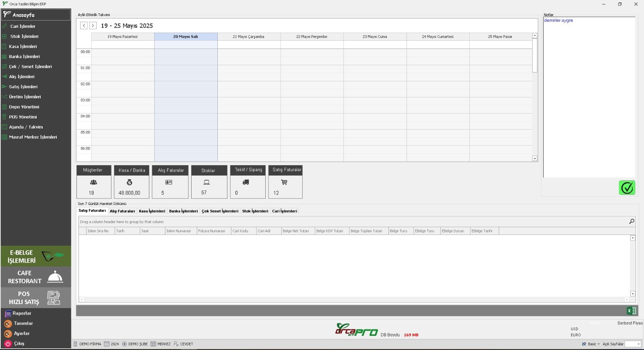Select the 22 Mayıs Perşembe day header
Image resolution: width=644 pixels, height=350 pixels.
pyautogui.click(x=312, y=37)
